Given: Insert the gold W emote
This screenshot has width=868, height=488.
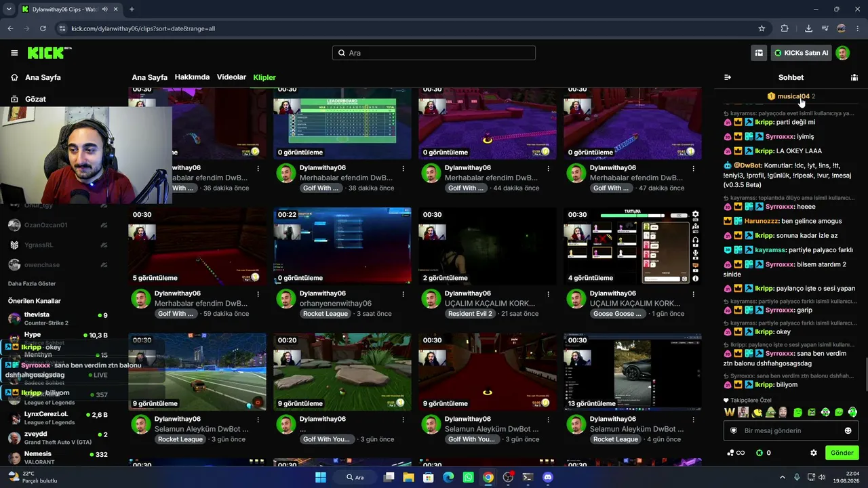Looking at the screenshot, I should pyautogui.click(x=729, y=412).
